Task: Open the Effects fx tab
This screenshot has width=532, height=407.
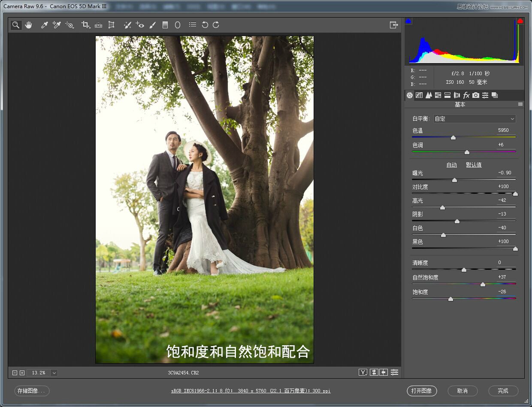Action: pos(466,95)
